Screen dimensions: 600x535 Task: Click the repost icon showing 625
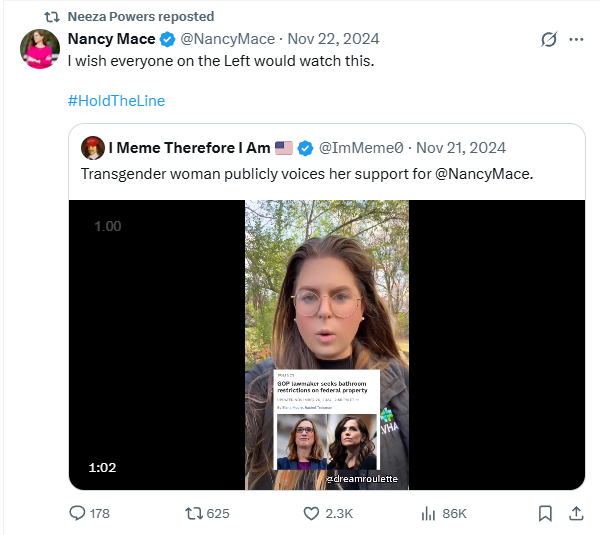[196, 513]
